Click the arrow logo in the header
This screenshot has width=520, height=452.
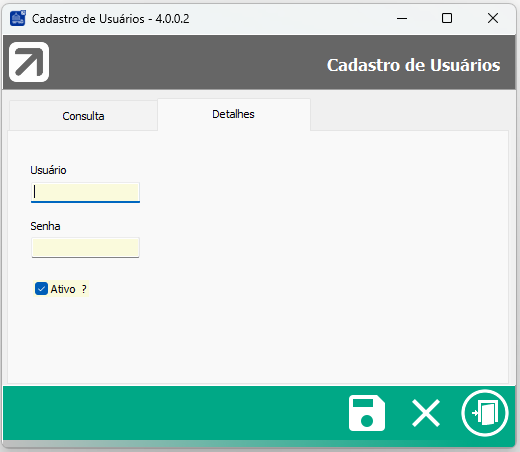point(29,62)
